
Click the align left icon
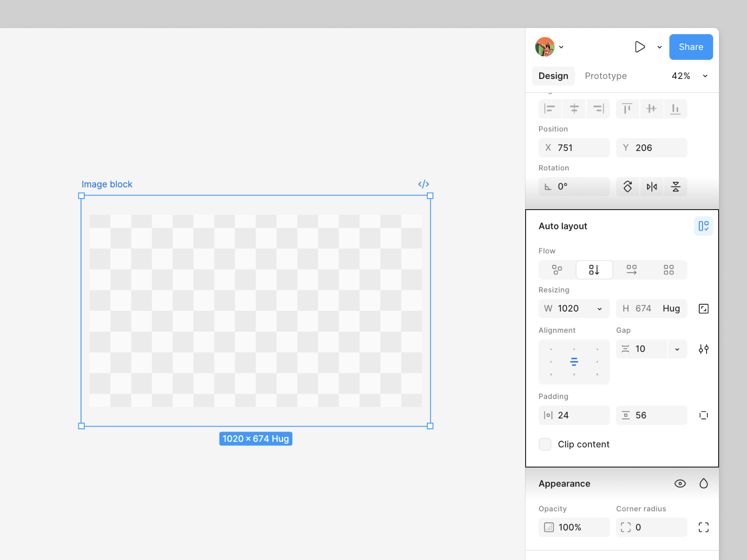(550, 108)
